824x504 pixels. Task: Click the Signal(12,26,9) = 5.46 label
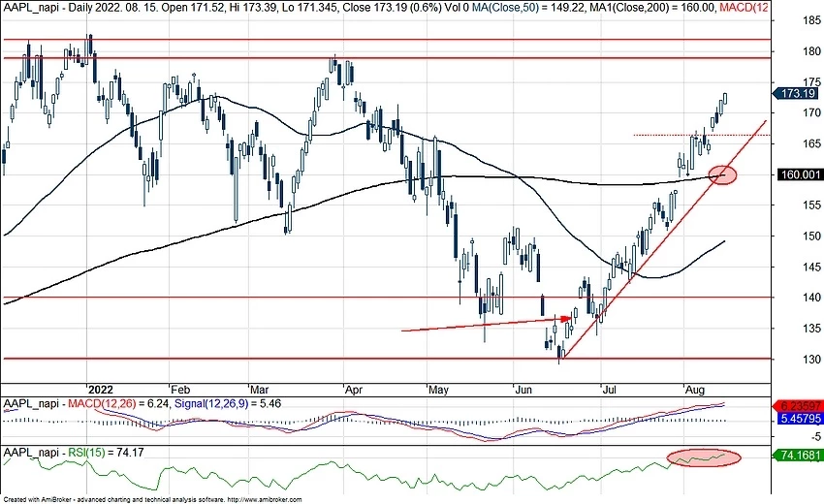[228, 403]
